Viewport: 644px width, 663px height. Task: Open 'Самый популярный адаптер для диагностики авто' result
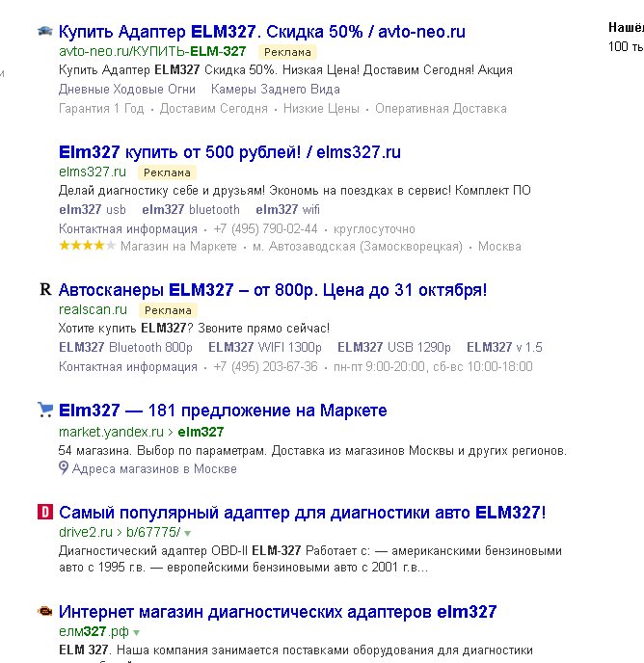pos(303,513)
